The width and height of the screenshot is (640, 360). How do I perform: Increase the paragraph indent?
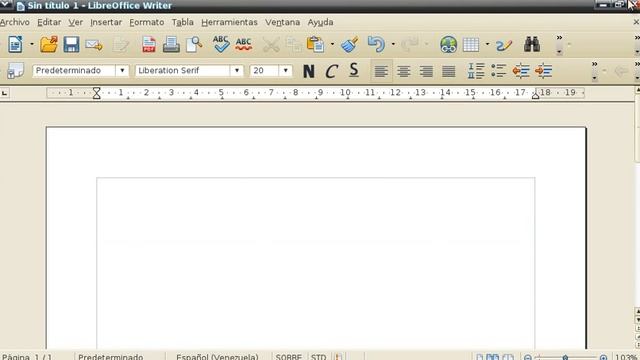[543, 71]
